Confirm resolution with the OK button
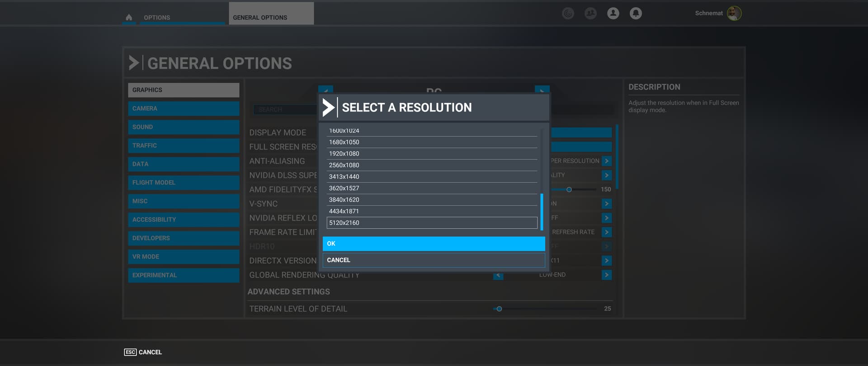This screenshot has width=868, height=366. [434, 244]
